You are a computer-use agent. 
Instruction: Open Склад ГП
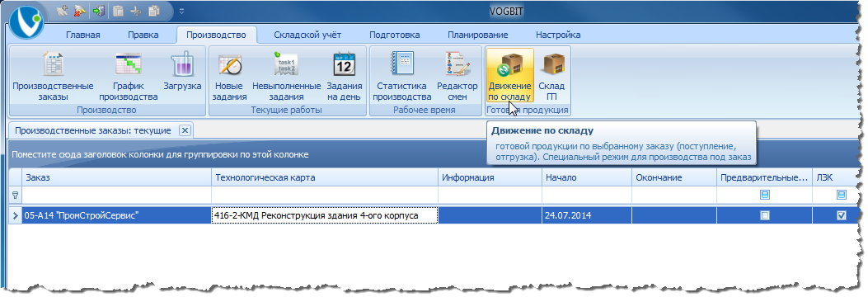coord(551,76)
